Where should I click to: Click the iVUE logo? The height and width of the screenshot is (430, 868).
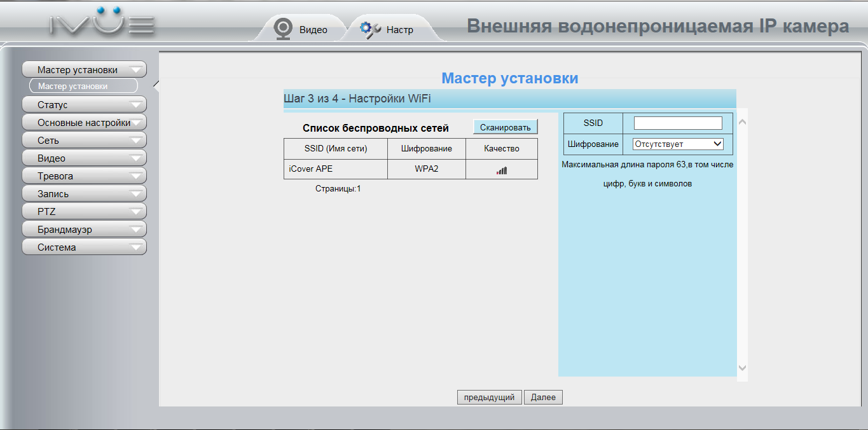click(102, 22)
